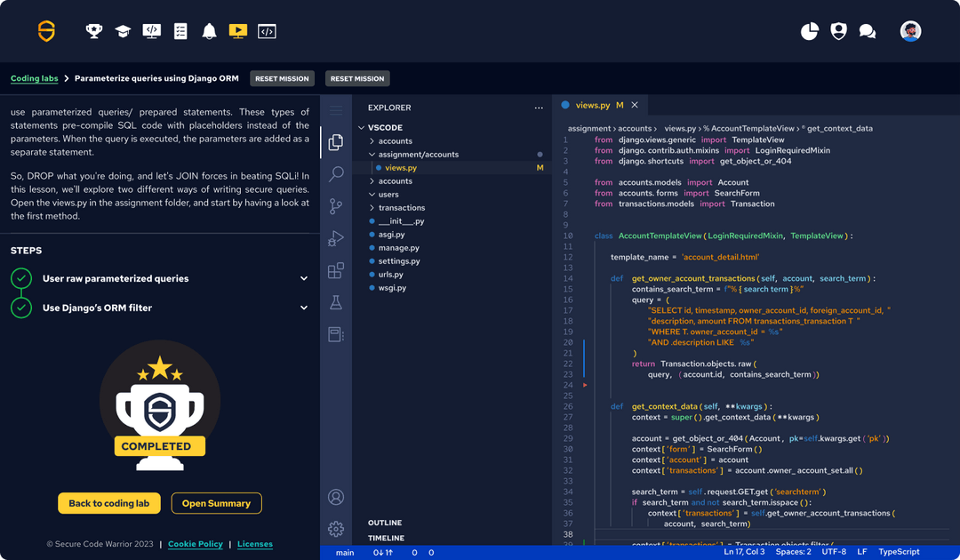Screen dimensions: 960x560
Task: Click the Testing flask icon
Action: pos(336,302)
